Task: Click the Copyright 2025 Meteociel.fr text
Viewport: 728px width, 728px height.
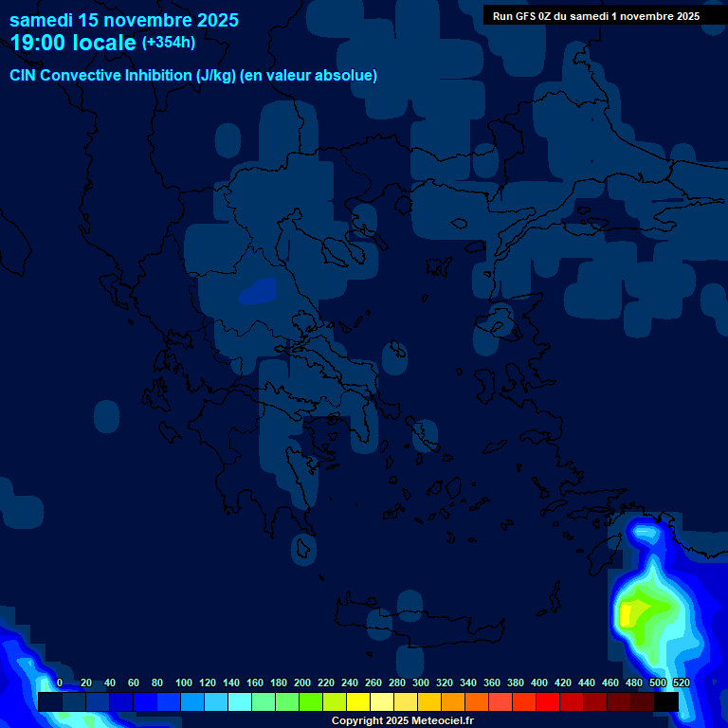Action: pos(402,721)
